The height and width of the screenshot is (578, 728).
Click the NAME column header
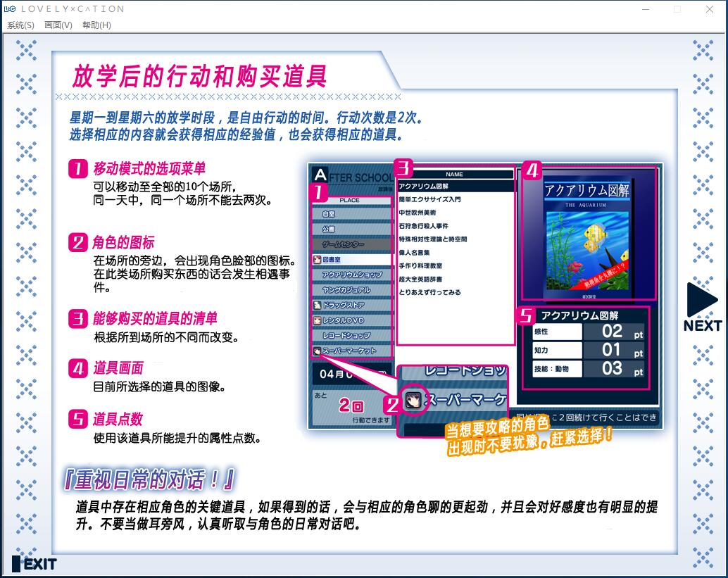pos(455,174)
